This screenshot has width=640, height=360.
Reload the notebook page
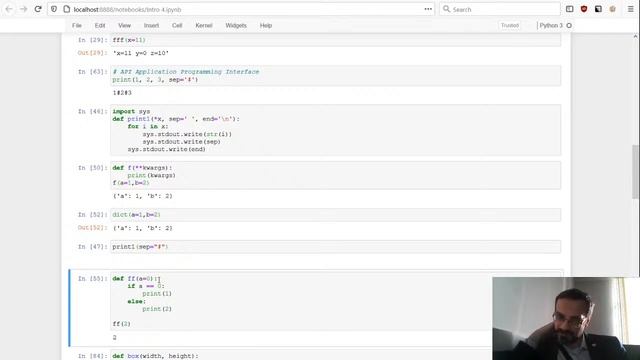pyautogui.click(x=38, y=9)
